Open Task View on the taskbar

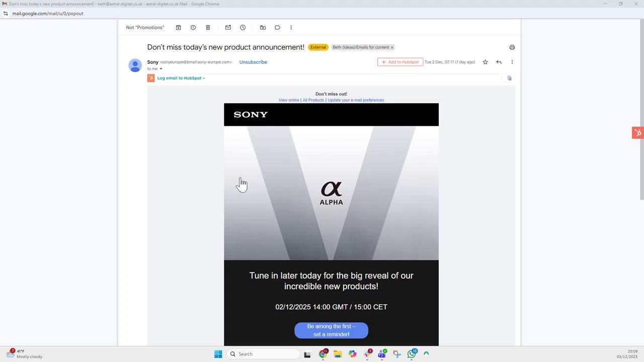[307, 354]
